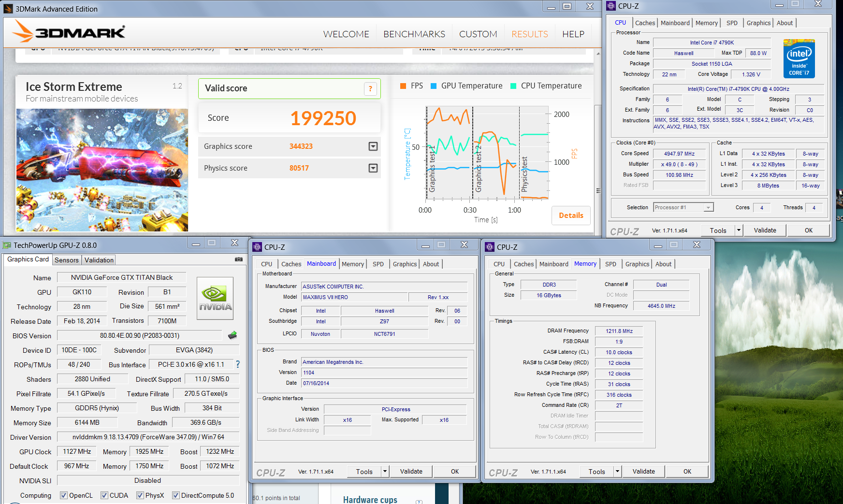The width and height of the screenshot is (843, 504).
Task: Open the Processor #1 selection dropdown
Action: pos(683,207)
